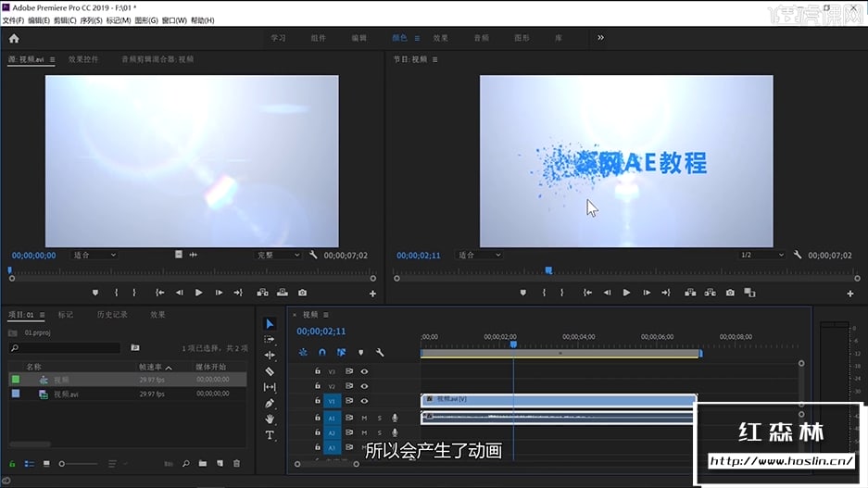Select the Type tool
Screen dimensions: 868x488
pos(270,435)
